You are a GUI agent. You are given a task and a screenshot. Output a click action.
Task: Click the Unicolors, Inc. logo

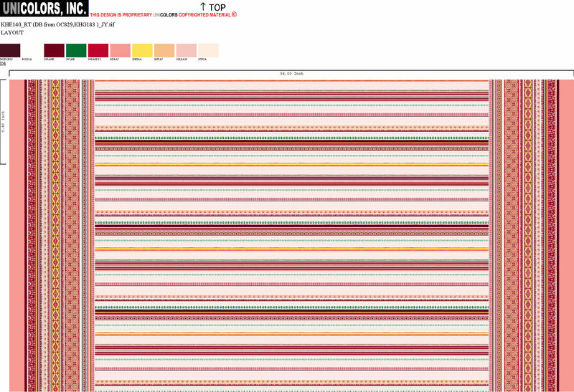(x=44, y=8)
